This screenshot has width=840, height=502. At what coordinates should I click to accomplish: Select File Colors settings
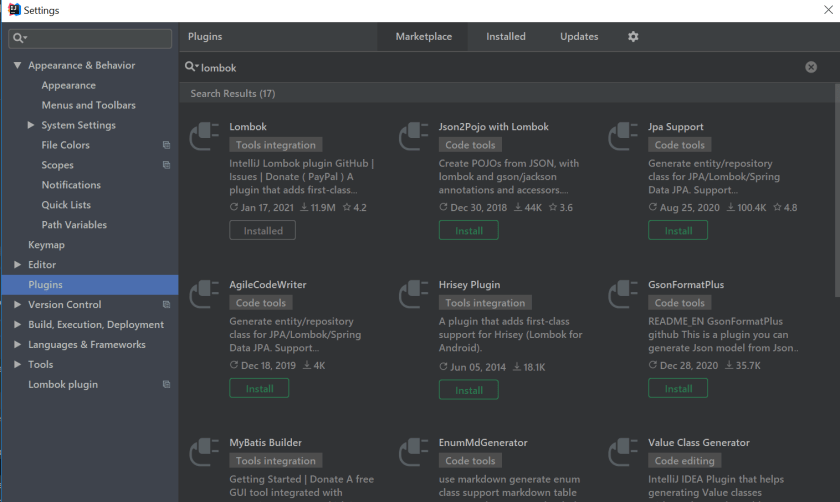pos(65,145)
